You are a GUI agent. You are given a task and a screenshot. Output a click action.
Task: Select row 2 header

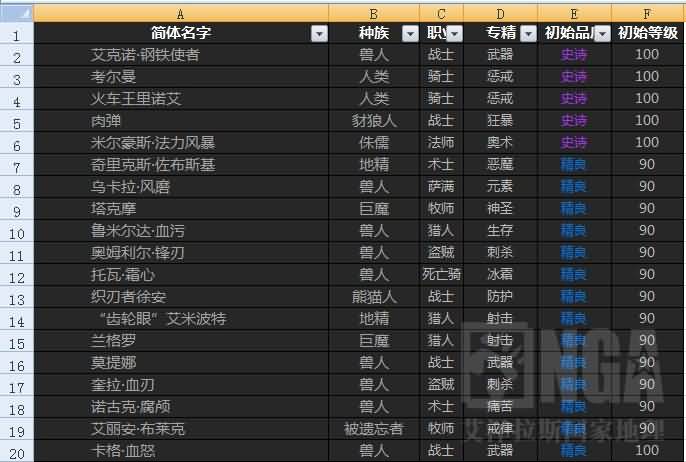(x=17, y=56)
